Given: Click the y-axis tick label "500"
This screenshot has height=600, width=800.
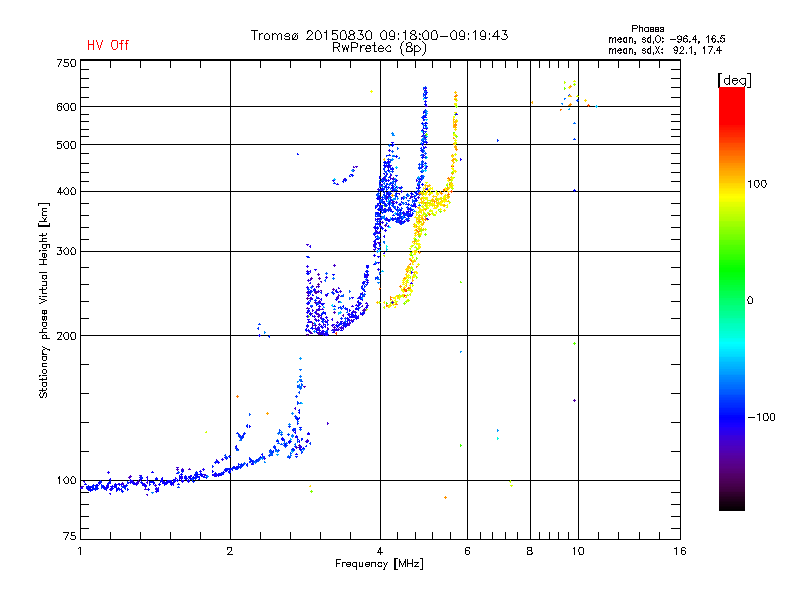Looking at the screenshot, I should click(x=66, y=145).
